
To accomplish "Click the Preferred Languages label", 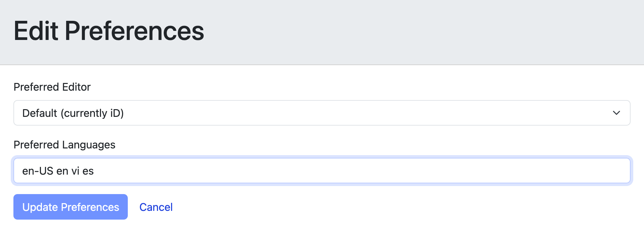I will [64, 145].
